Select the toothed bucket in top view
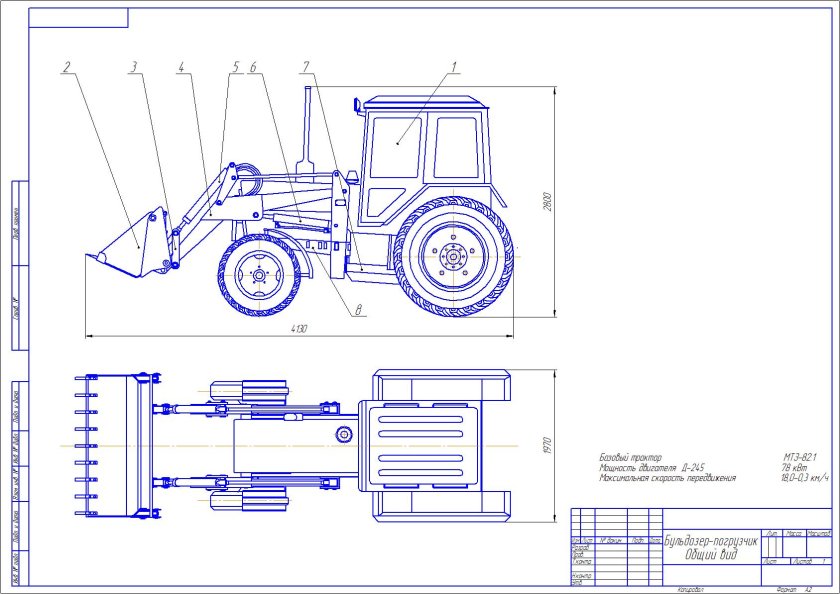The image size is (840, 594). click(x=110, y=446)
